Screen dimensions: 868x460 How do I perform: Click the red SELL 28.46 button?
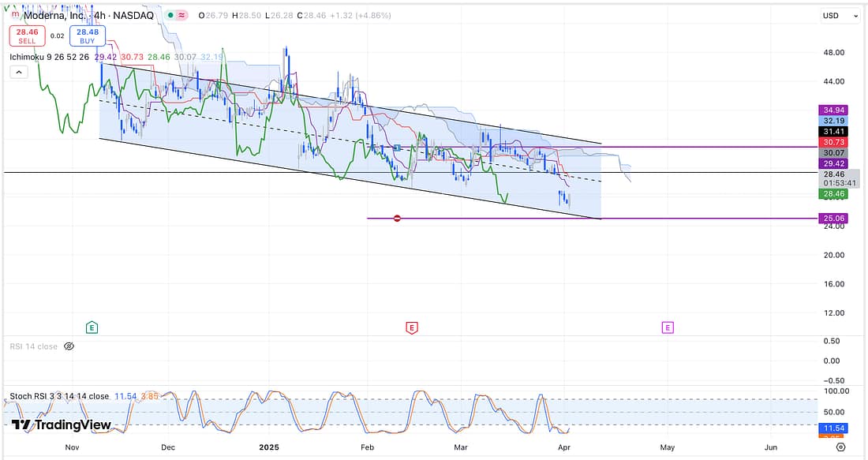(x=25, y=36)
